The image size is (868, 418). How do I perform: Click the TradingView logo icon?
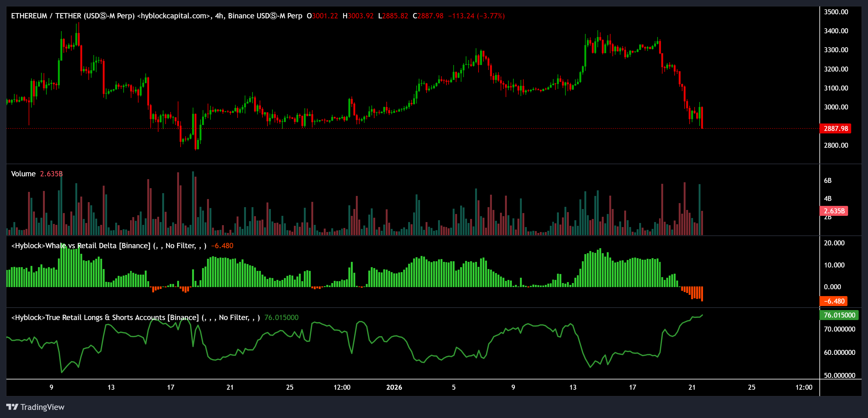(13, 407)
